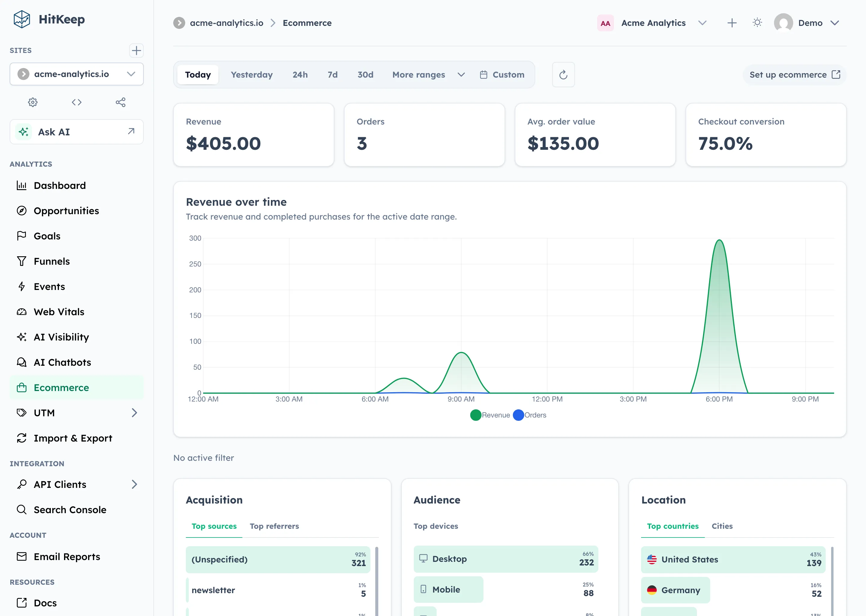Open the Demo user menu chevron
The width and height of the screenshot is (866, 616).
[834, 23]
